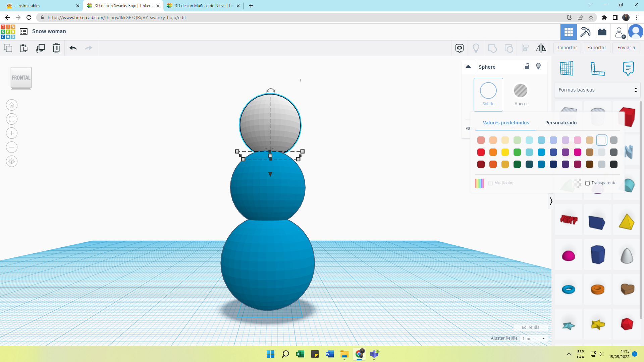Hide the Sphere with lightbulb toggle

(538, 66)
